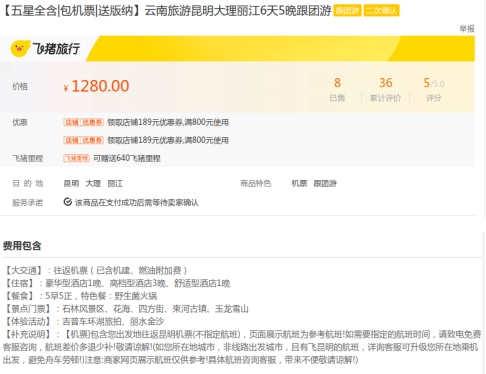Click the 【体验活动】 吉普车环湖旅拍 line
Viewport: 486px width, 374px height.
click(x=84, y=322)
